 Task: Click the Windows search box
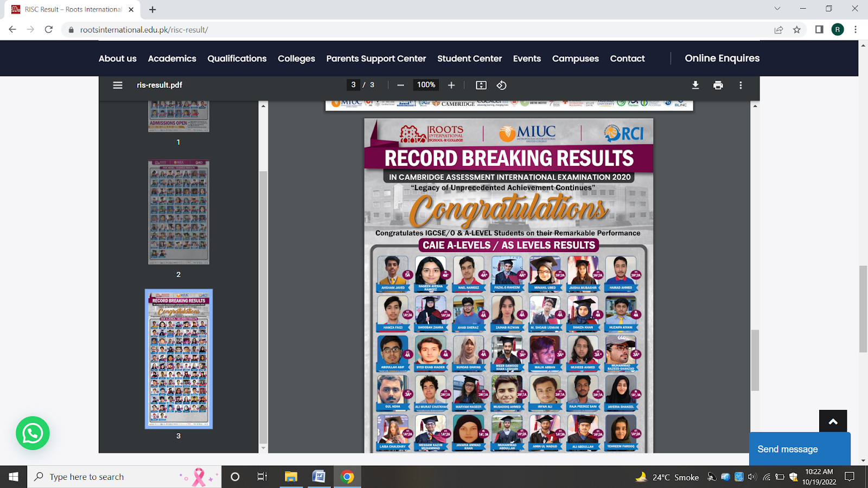coord(124,477)
